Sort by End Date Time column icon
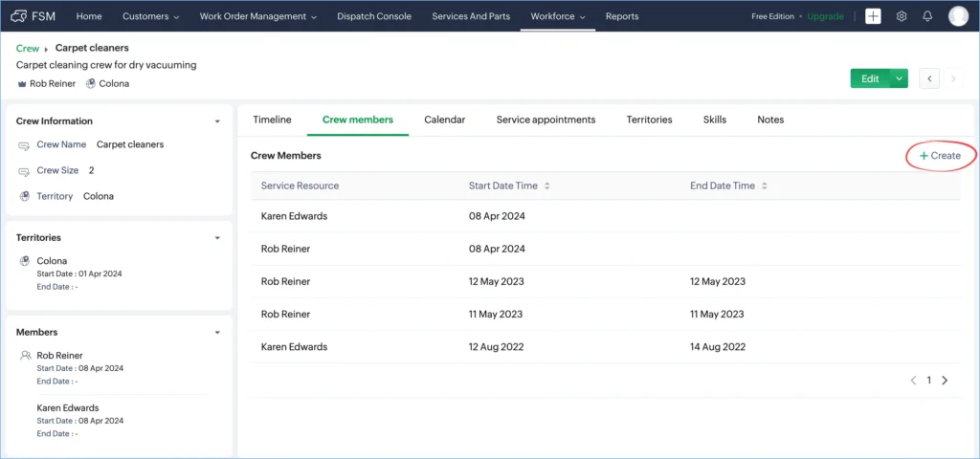 pos(764,186)
